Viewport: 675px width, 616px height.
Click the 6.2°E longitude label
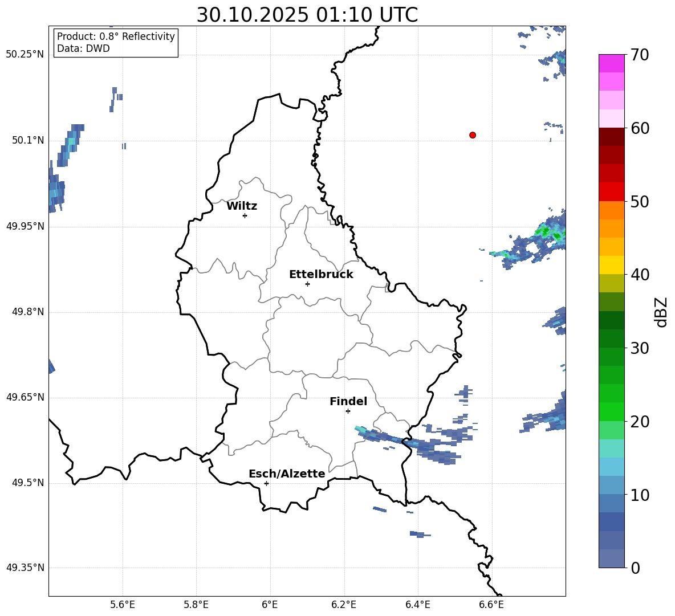click(344, 605)
